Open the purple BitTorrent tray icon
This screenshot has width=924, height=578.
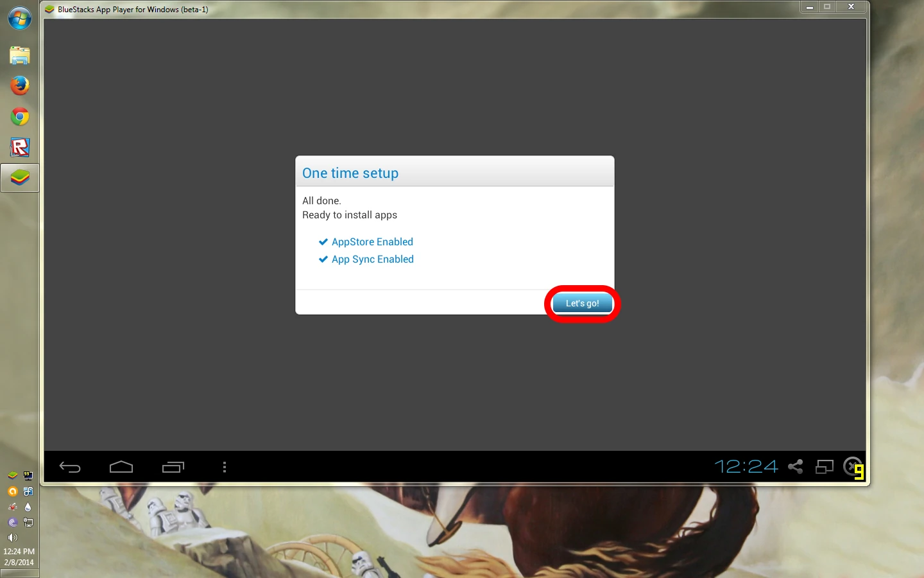coord(12,522)
